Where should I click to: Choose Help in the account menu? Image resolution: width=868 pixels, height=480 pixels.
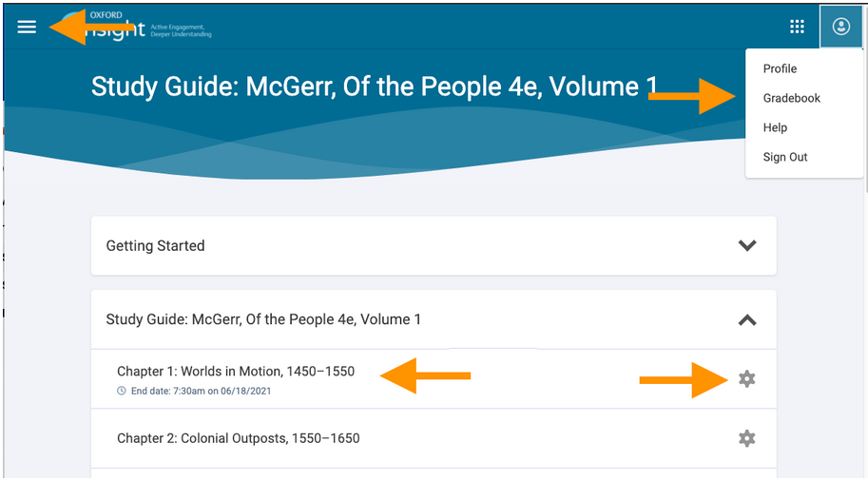775,127
